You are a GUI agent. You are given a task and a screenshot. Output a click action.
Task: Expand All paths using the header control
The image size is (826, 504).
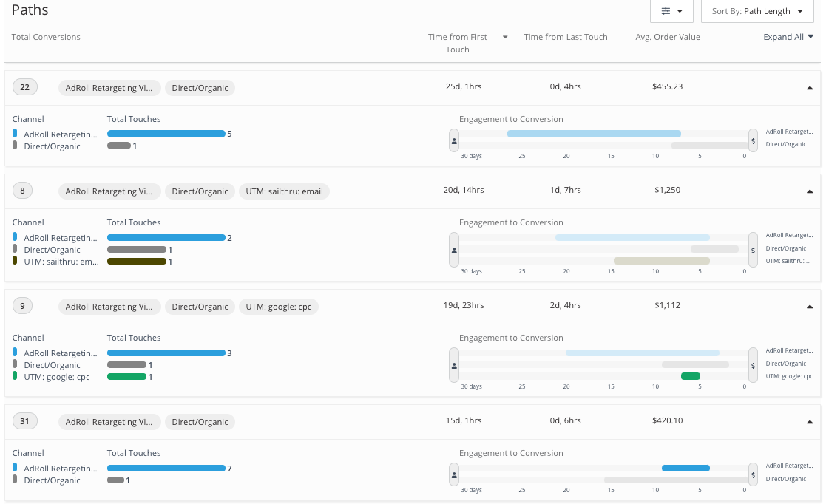pyautogui.click(x=788, y=37)
